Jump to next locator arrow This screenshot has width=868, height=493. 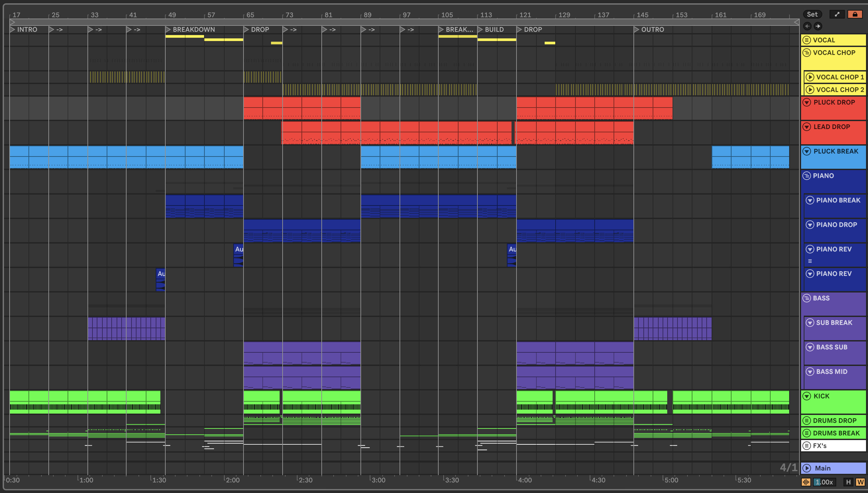click(818, 26)
